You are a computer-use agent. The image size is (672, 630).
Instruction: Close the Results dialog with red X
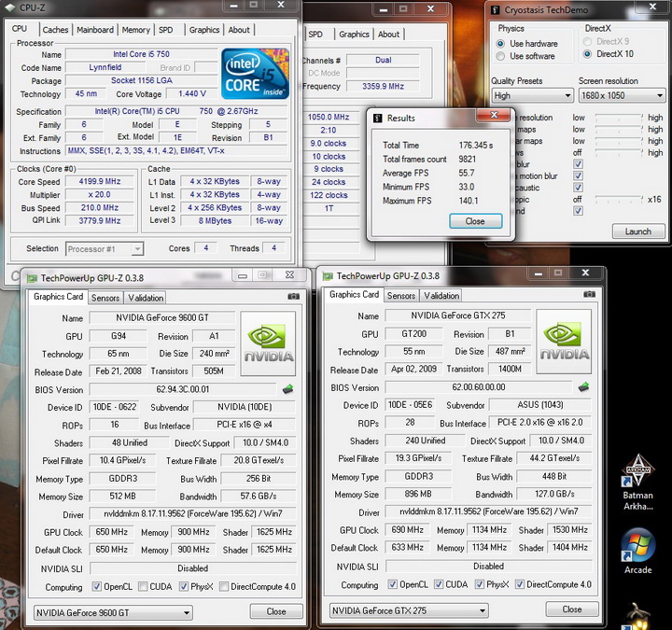click(x=494, y=115)
